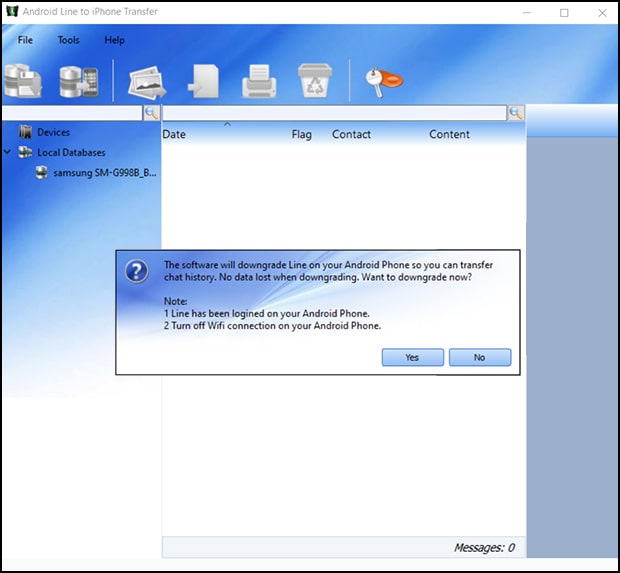620x573 pixels.
Task: Click the backup database toolbar icon
Action: point(25,81)
